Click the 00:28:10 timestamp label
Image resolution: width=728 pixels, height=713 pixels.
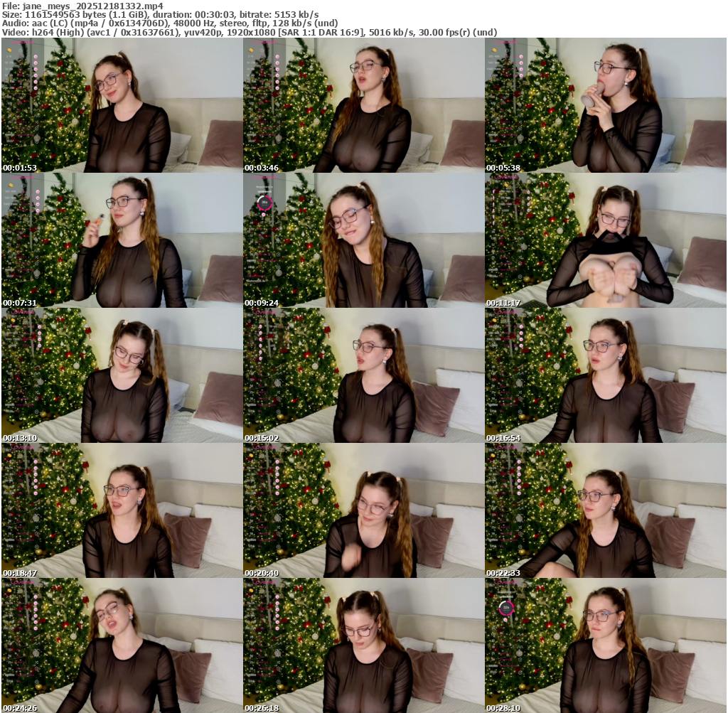pos(503,709)
